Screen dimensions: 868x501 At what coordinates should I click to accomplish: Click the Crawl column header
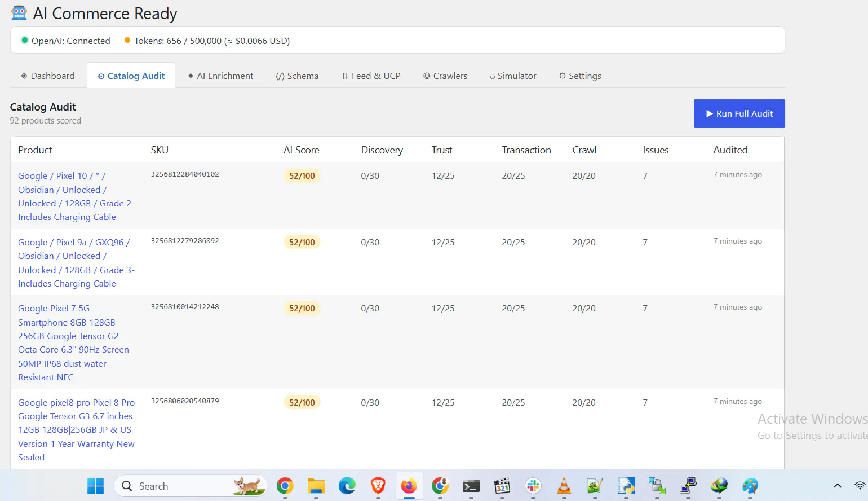click(584, 150)
